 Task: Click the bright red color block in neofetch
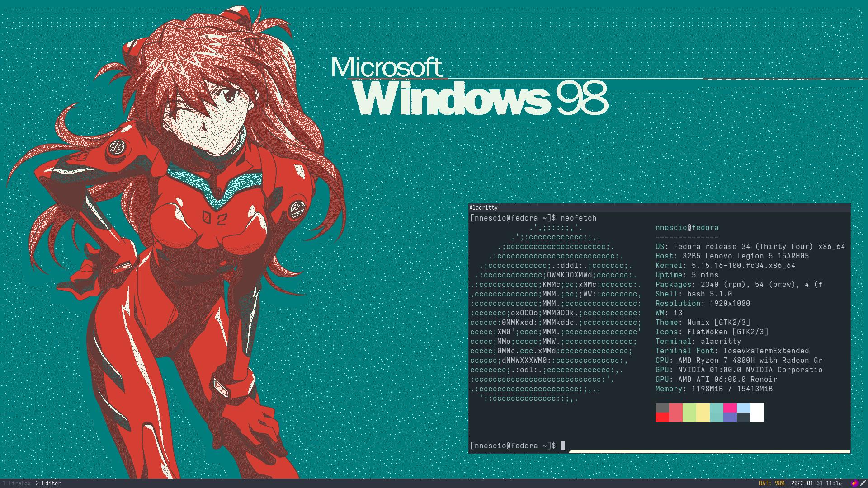coord(662,418)
